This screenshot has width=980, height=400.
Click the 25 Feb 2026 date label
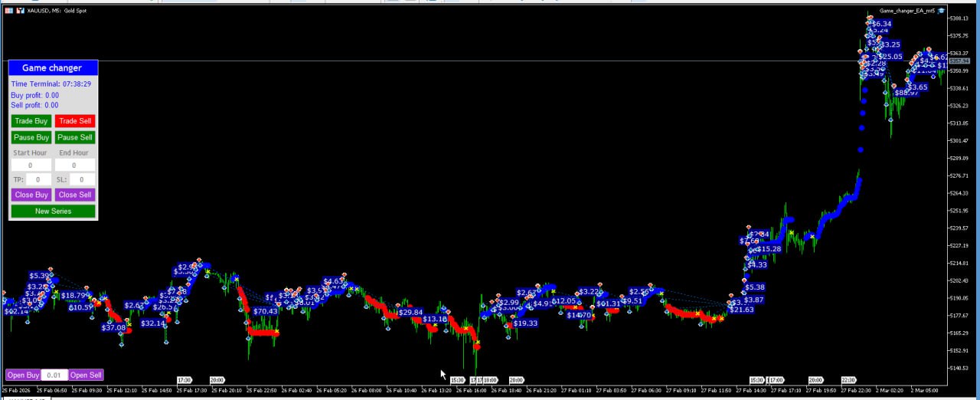click(x=17, y=390)
